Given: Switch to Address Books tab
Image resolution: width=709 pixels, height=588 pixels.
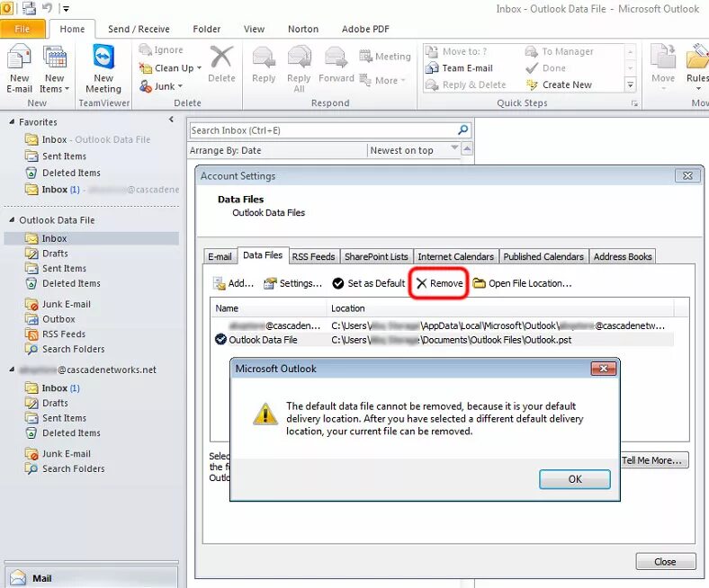Looking at the screenshot, I should tap(623, 257).
